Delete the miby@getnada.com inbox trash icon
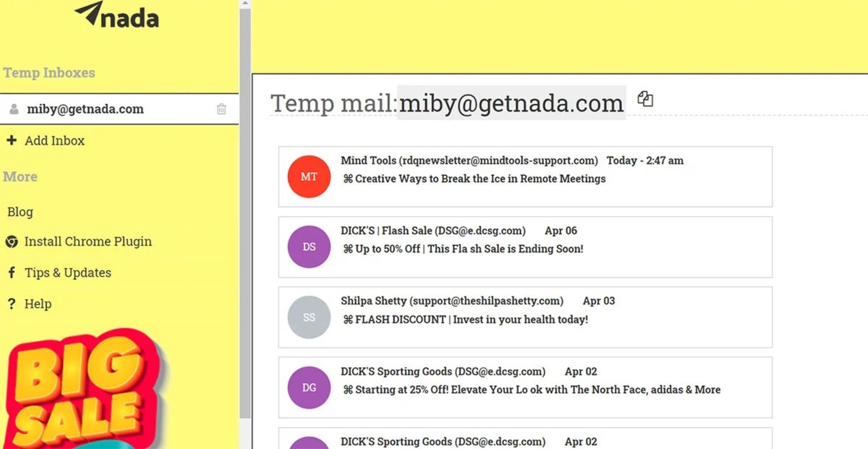Screen dimensions: 868x449 pos(221,109)
